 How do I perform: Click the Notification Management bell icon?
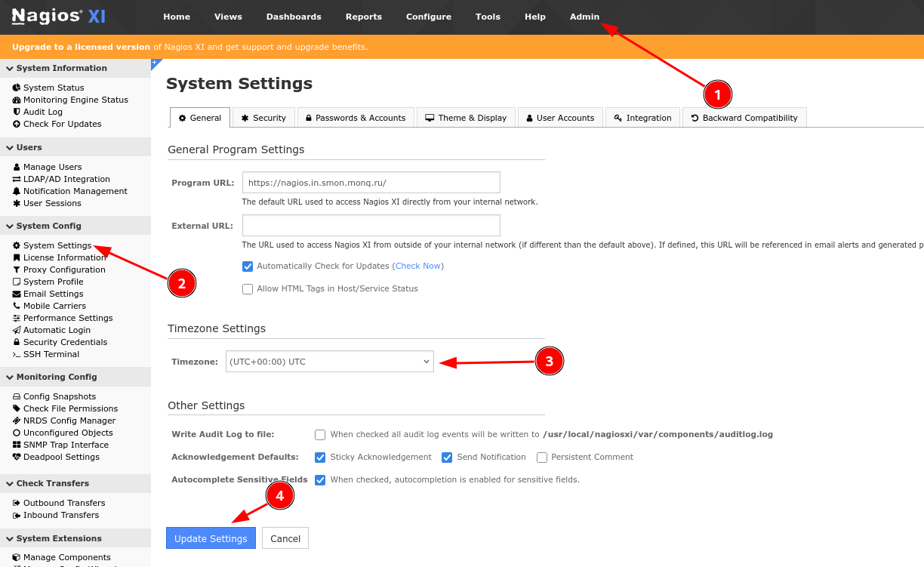(x=17, y=191)
